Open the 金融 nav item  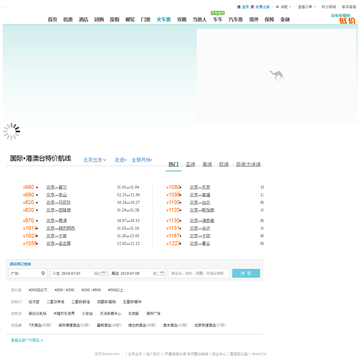[x=285, y=20]
